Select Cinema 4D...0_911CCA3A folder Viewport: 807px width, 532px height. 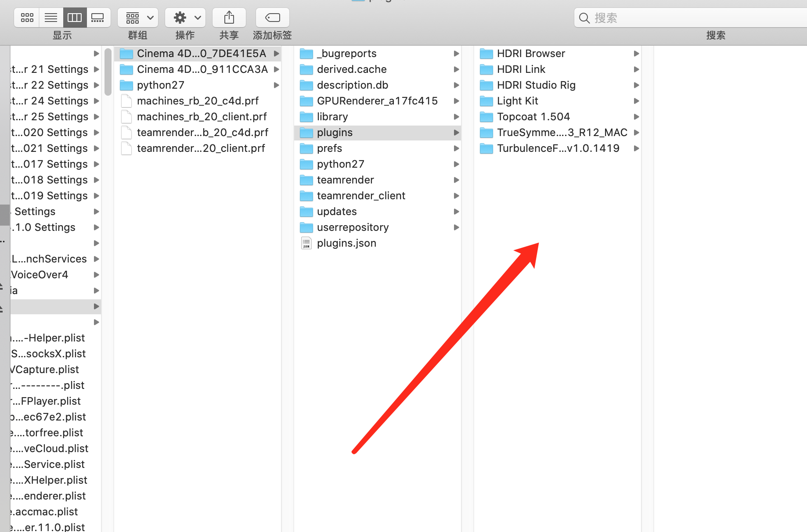[x=198, y=69]
